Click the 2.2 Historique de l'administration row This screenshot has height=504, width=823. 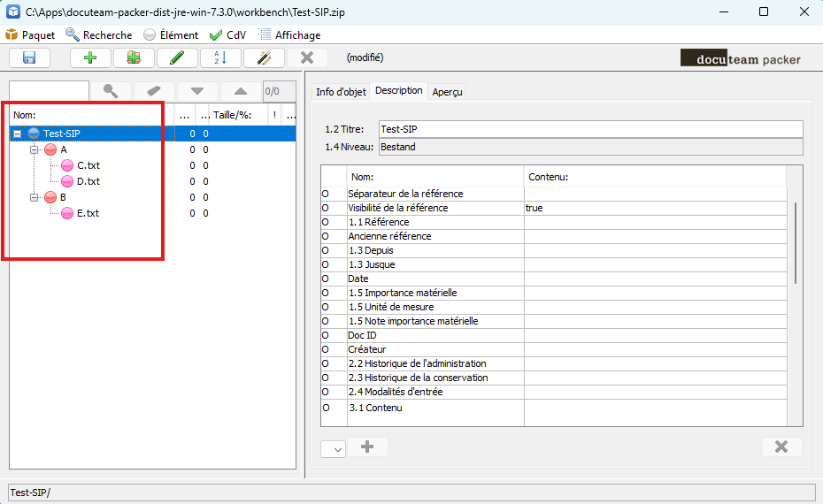(x=554, y=364)
